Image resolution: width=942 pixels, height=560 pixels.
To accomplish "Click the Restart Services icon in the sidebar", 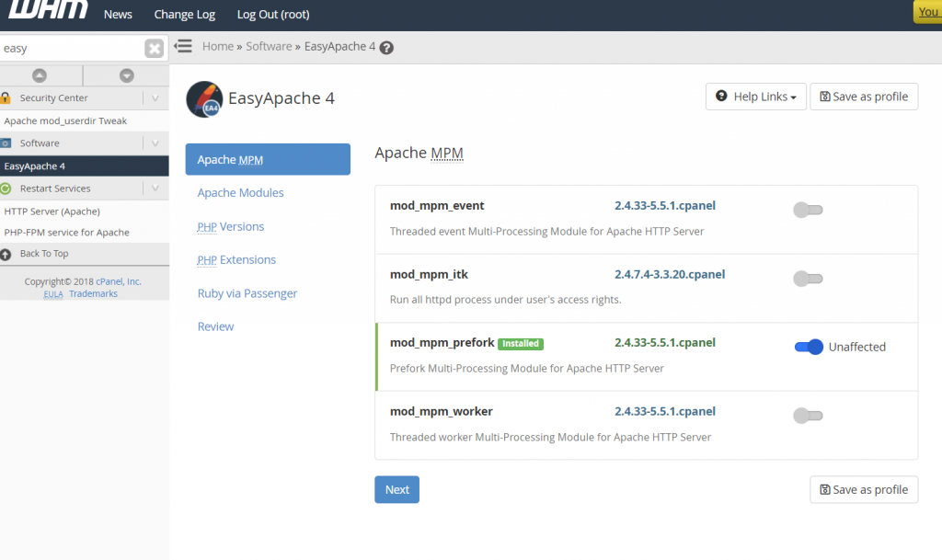I will point(7,188).
